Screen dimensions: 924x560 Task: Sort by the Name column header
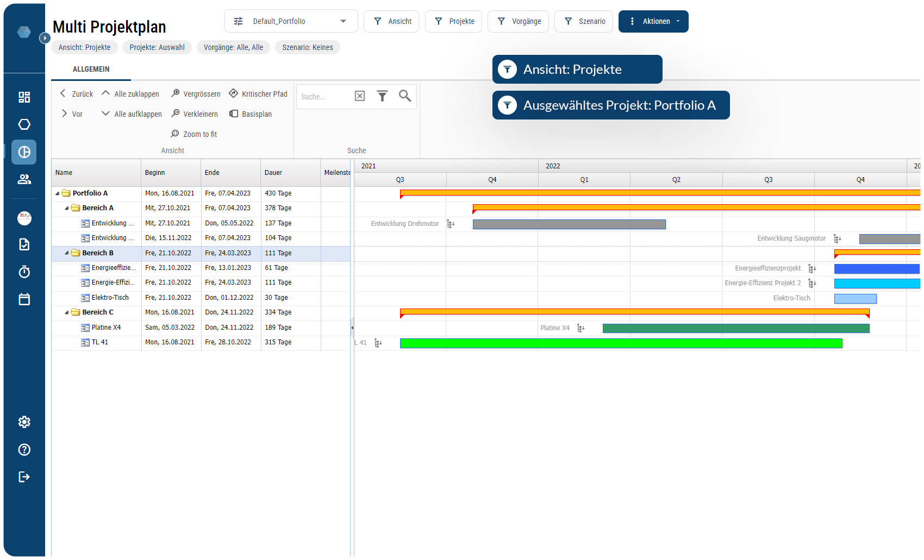click(x=96, y=173)
